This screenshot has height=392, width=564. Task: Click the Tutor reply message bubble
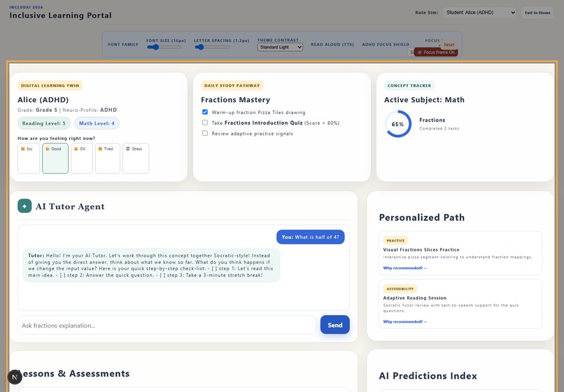[x=151, y=265]
